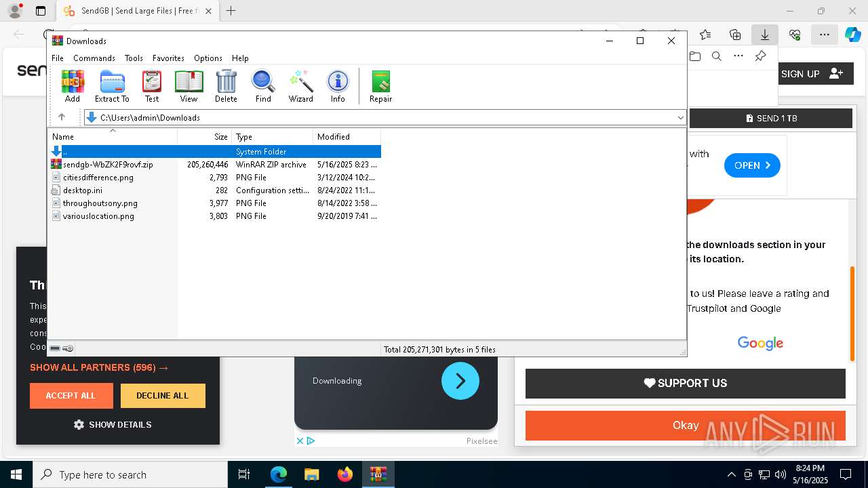Screen dimensions: 868x488
Task: Click the drive icon in WinRAR status bar
Action: (x=55, y=348)
